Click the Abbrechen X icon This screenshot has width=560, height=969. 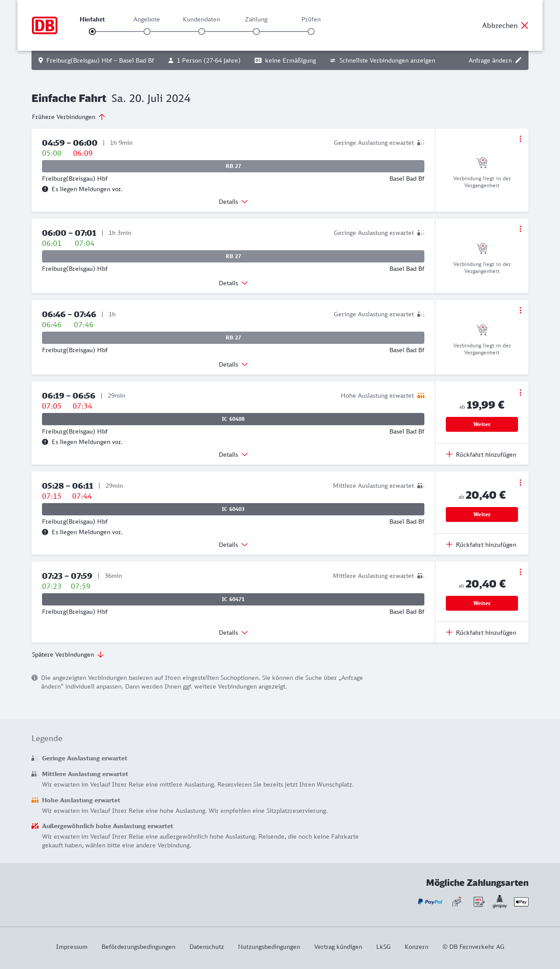point(525,25)
